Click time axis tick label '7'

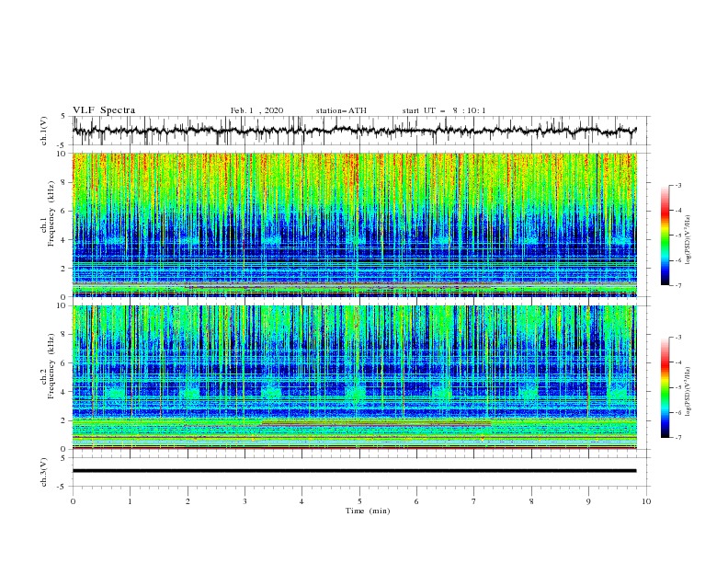(474, 501)
